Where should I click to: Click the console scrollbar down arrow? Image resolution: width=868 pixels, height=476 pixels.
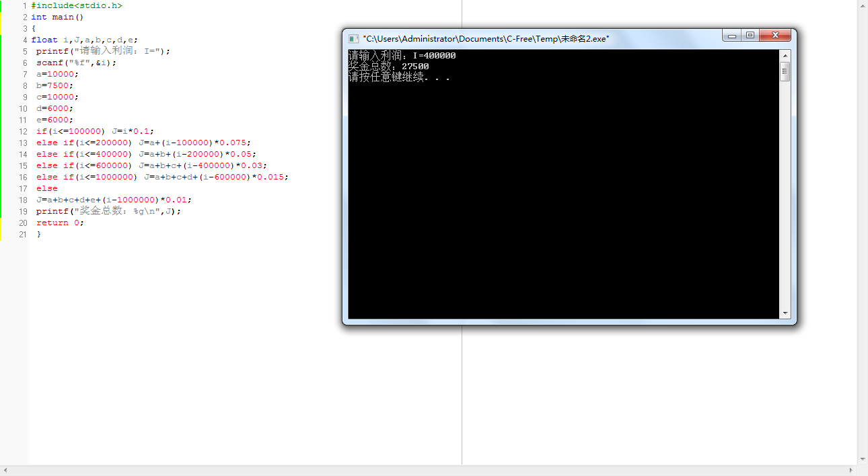pyautogui.click(x=785, y=313)
